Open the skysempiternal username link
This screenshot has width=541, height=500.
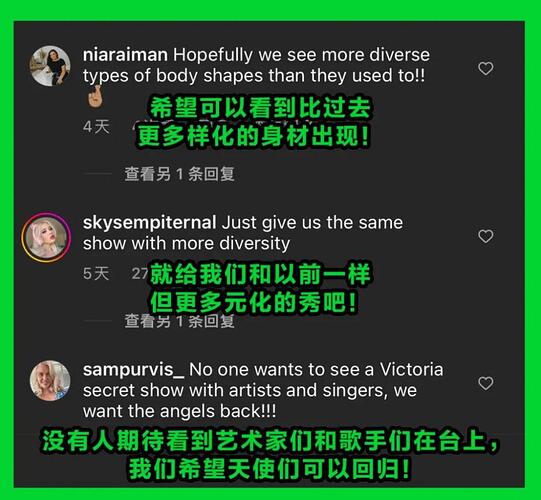[150, 223]
